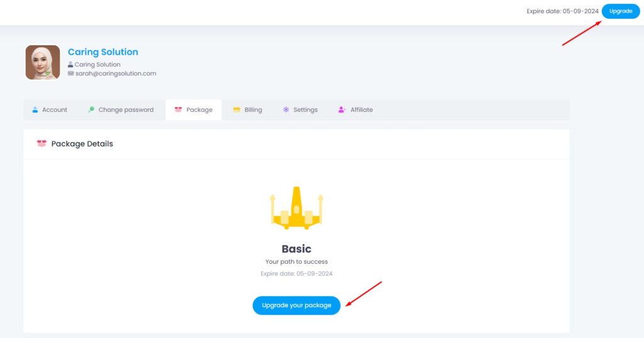The image size is (644, 338).
Task: Click the Account person icon
Action: tap(35, 110)
